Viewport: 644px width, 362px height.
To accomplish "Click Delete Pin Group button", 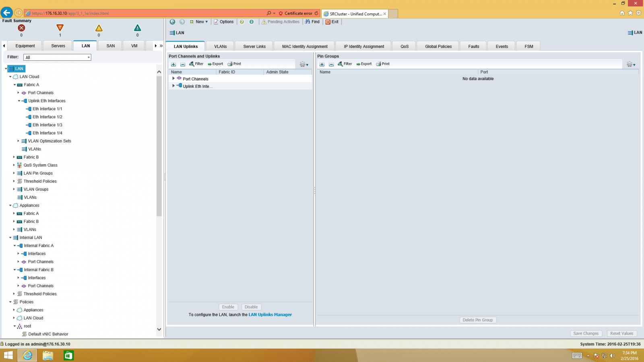I will 478,320.
